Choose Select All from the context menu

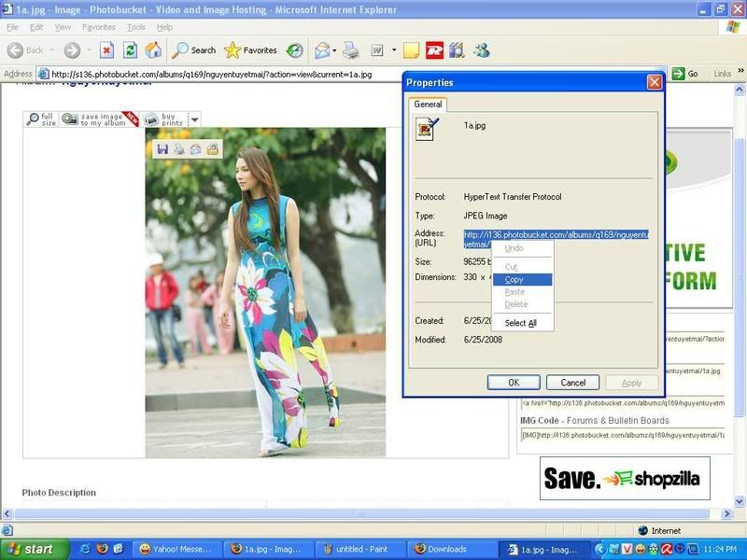[523, 323]
